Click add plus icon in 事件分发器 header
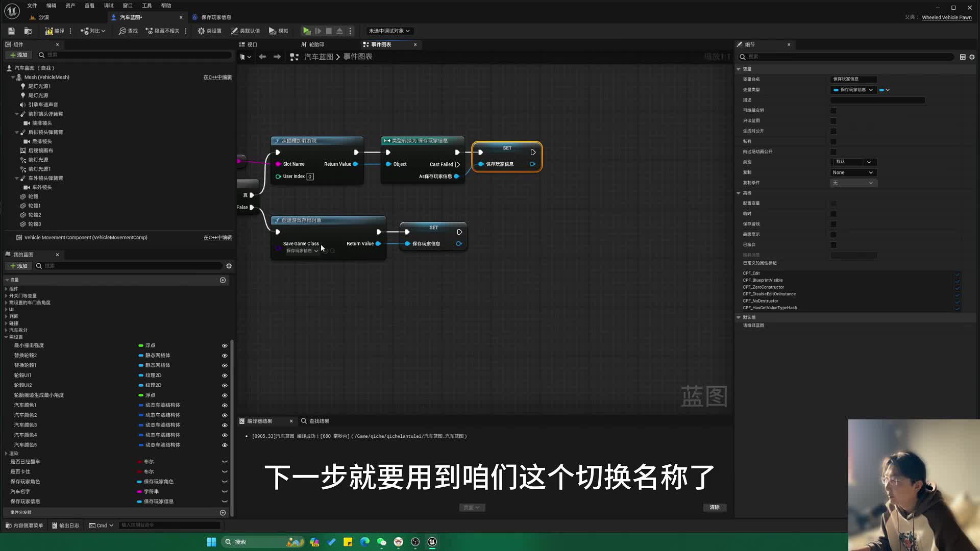Screen dimensions: 980x551 (x=223, y=513)
